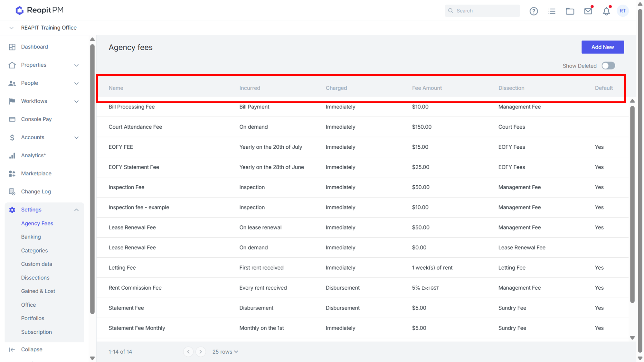Expand the Properties sidebar menu
Screen dimensions: 644x362
click(x=44, y=65)
